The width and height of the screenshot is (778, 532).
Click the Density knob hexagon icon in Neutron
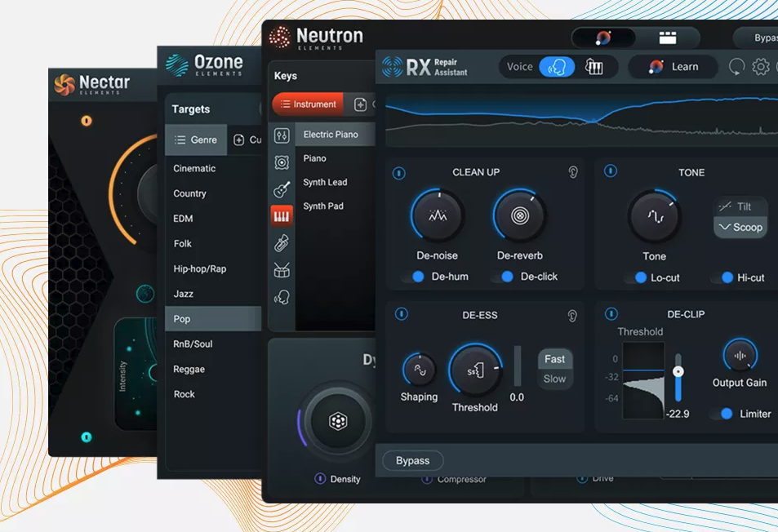click(x=338, y=421)
